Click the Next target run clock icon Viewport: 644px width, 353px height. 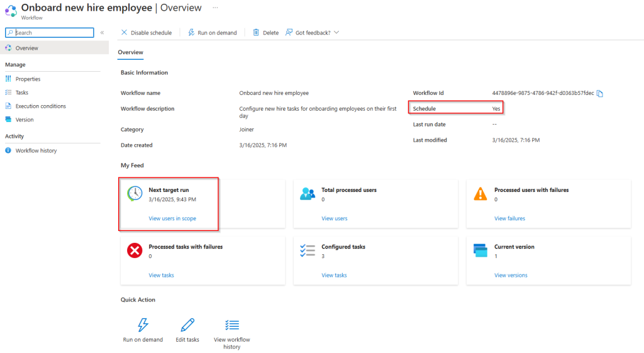pyautogui.click(x=135, y=194)
